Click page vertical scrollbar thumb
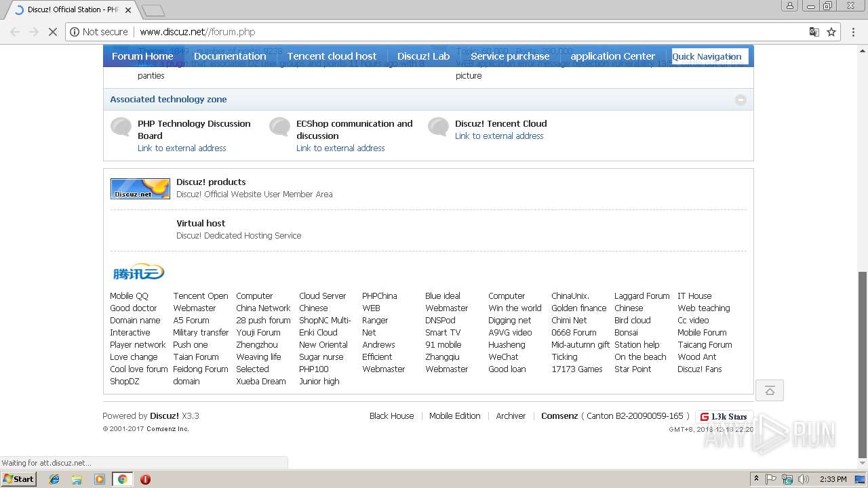 pos(863,365)
